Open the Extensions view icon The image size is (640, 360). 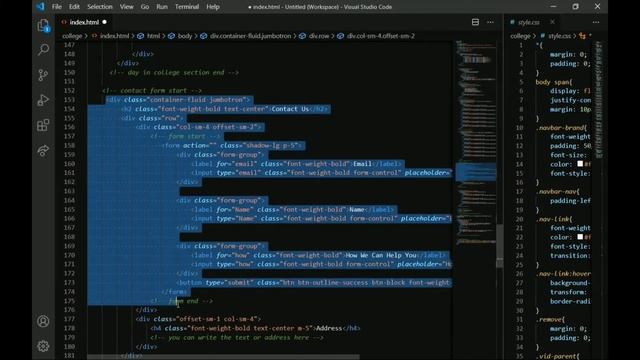pos(43,125)
